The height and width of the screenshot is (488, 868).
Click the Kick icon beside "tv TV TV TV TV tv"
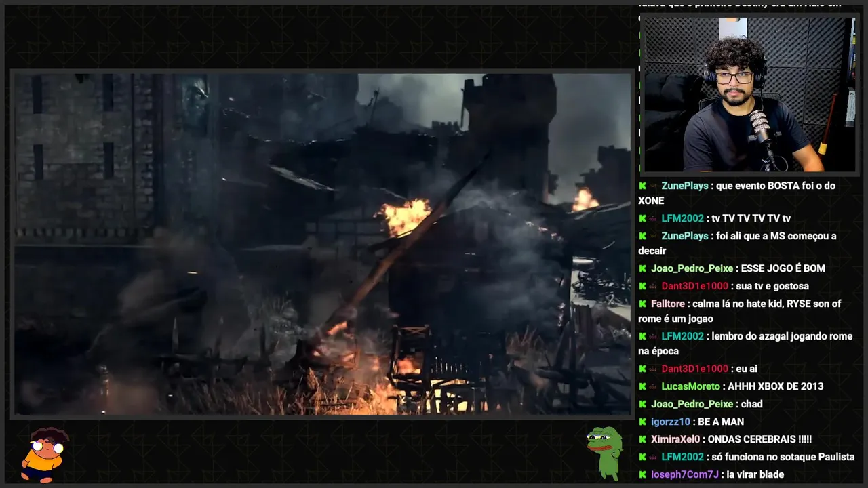642,218
